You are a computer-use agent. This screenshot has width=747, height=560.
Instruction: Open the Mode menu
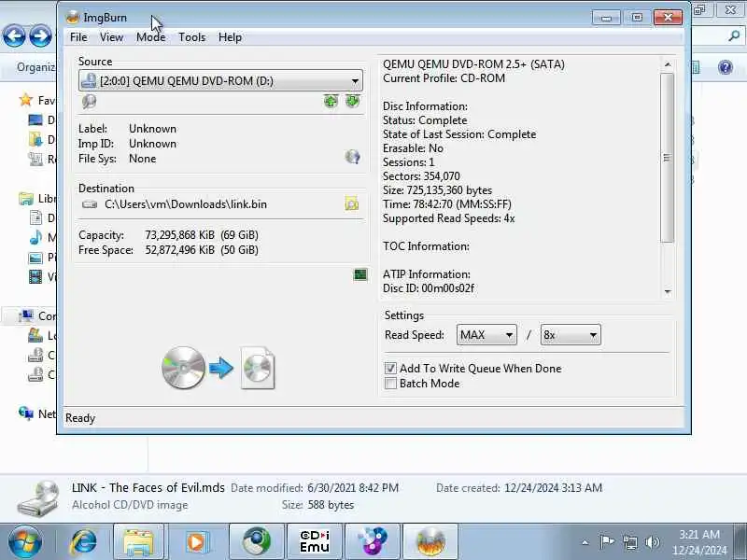point(150,37)
